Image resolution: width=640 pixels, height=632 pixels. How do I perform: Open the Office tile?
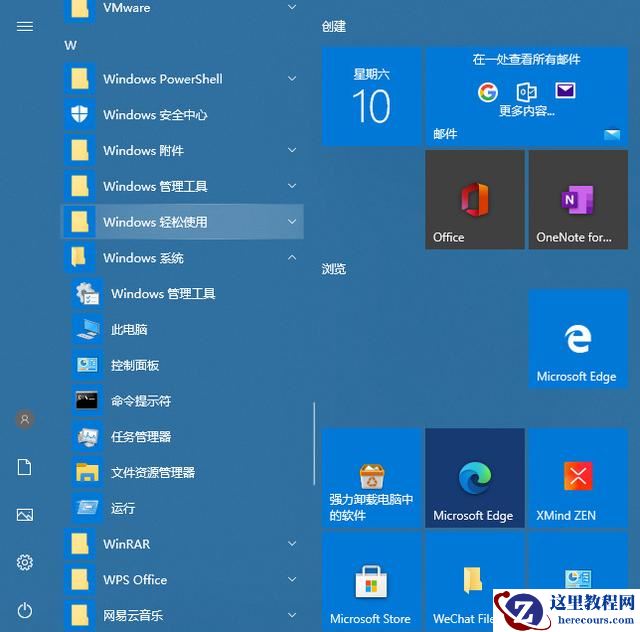tap(475, 199)
